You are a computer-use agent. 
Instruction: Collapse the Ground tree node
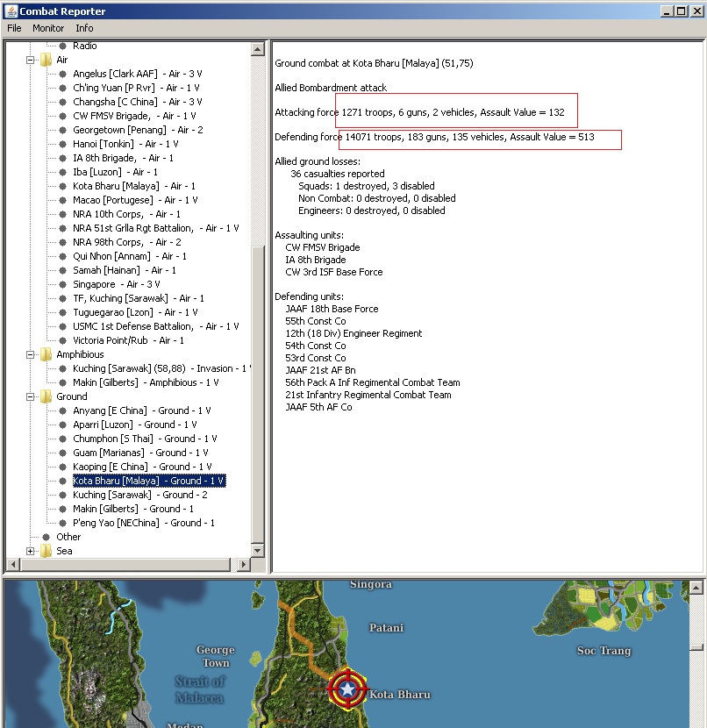click(31, 396)
